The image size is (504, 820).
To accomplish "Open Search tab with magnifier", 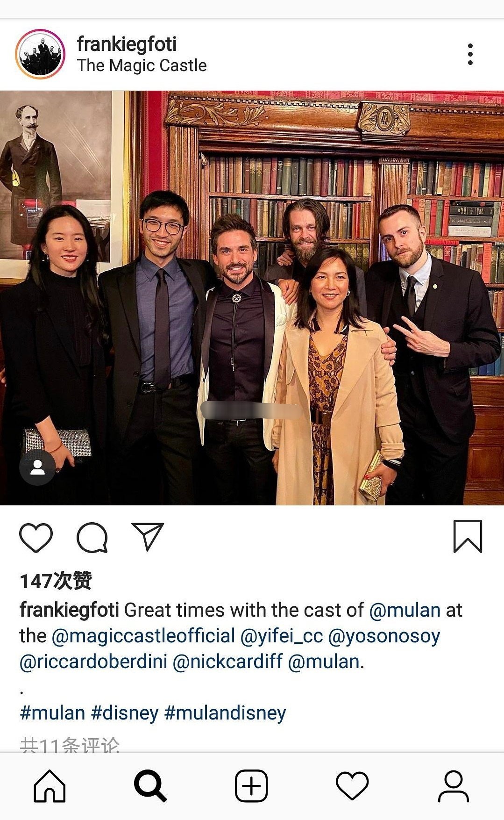I will [150, 786].
